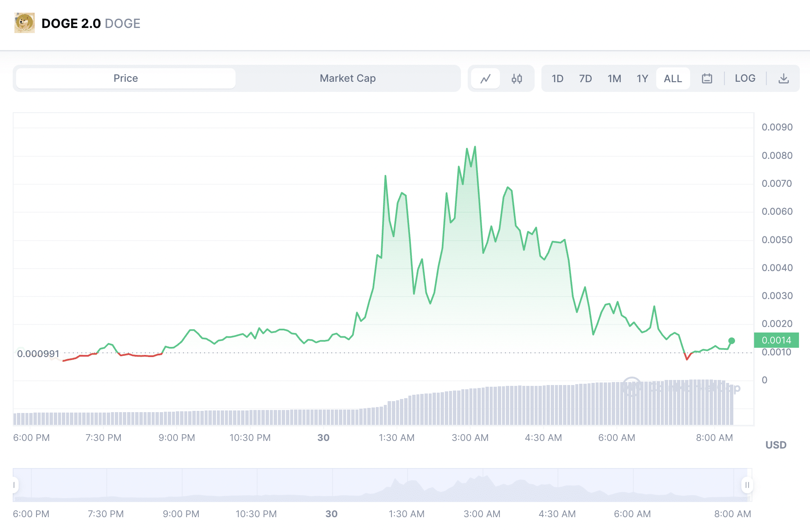The height and width of the screenshot is (532, 810).
Task: Click the 0.0090 y-axis label
Action: 777,127
